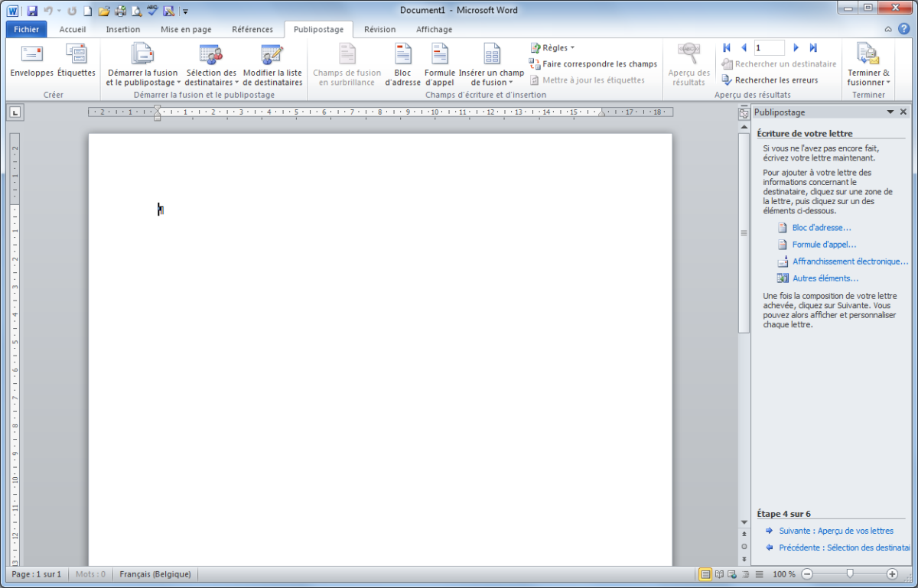Save the document from the quick access toolbar
The image size is (918, 588).
tap(32, 11)
